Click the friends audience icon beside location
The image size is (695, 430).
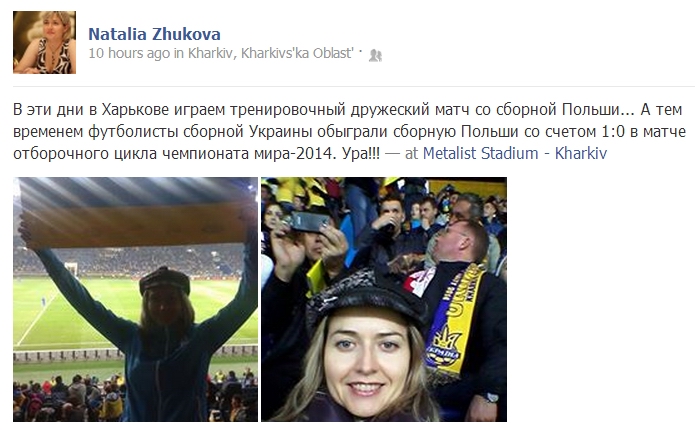pyautogui.click(x=375, y=55)
